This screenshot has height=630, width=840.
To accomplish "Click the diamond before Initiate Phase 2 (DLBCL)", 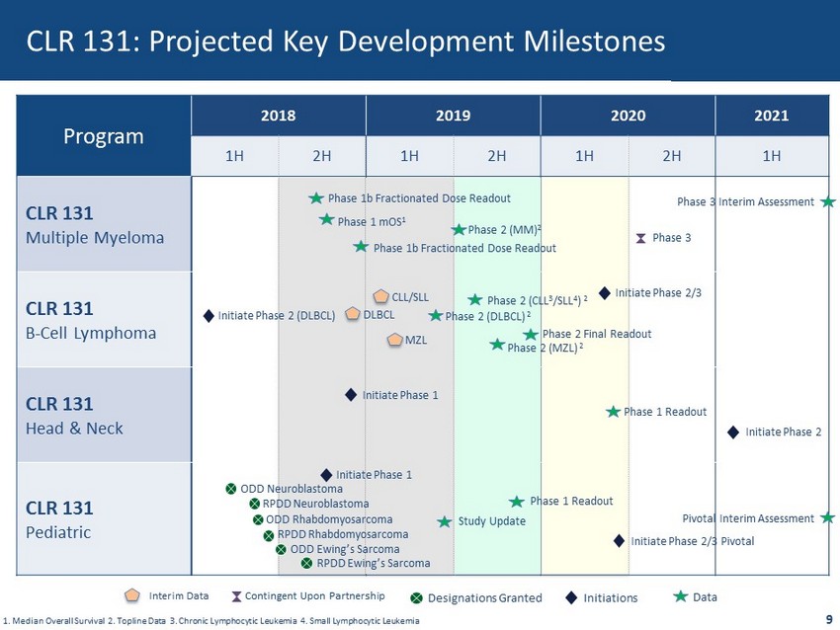I will (x=209, y=316).
